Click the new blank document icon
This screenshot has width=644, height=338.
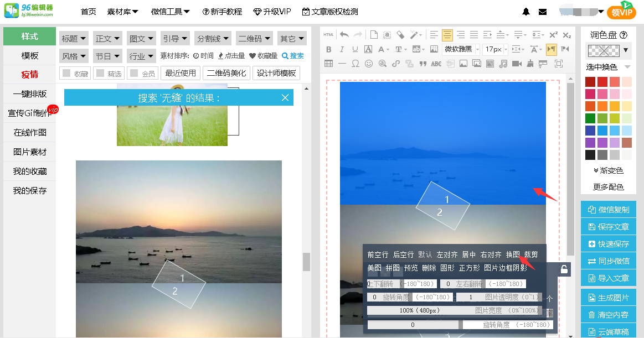pos(374,35)
